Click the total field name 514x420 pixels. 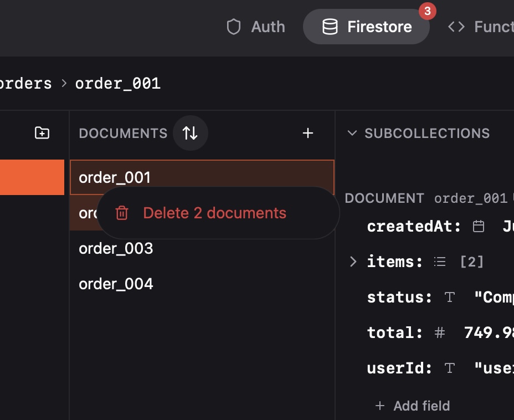point(395,333)
